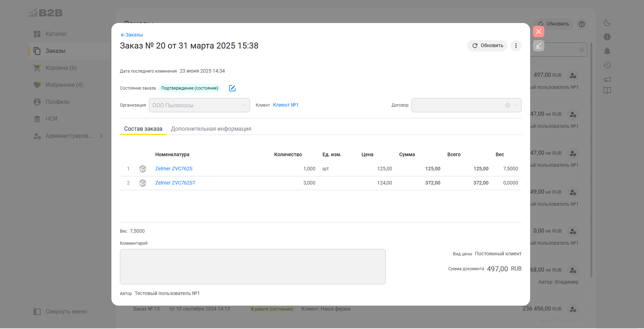
Task: Expand the Администрирование submenu chevron
Action: 101,136
